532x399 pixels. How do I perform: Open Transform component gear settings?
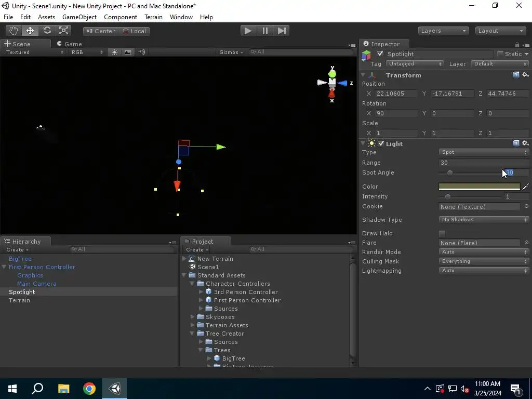[525, 75]
